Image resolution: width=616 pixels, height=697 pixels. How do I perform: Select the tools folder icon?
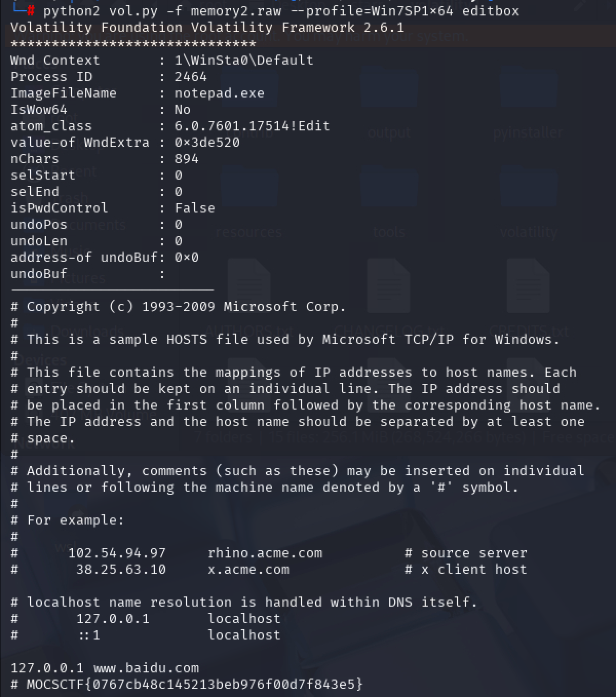click(x=389, y=190)
